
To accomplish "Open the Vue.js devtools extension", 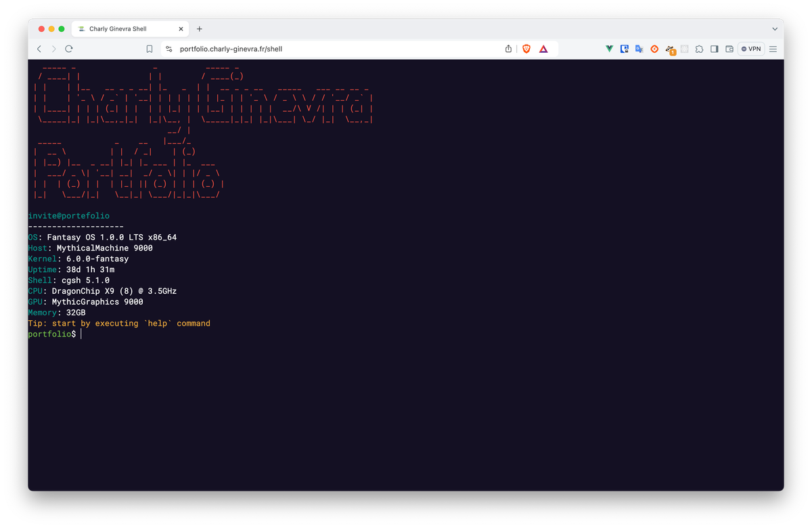I will [610, 49].
